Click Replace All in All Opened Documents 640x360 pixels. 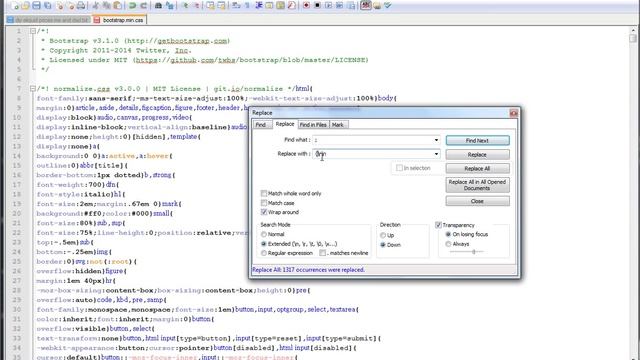coord(477,185)
